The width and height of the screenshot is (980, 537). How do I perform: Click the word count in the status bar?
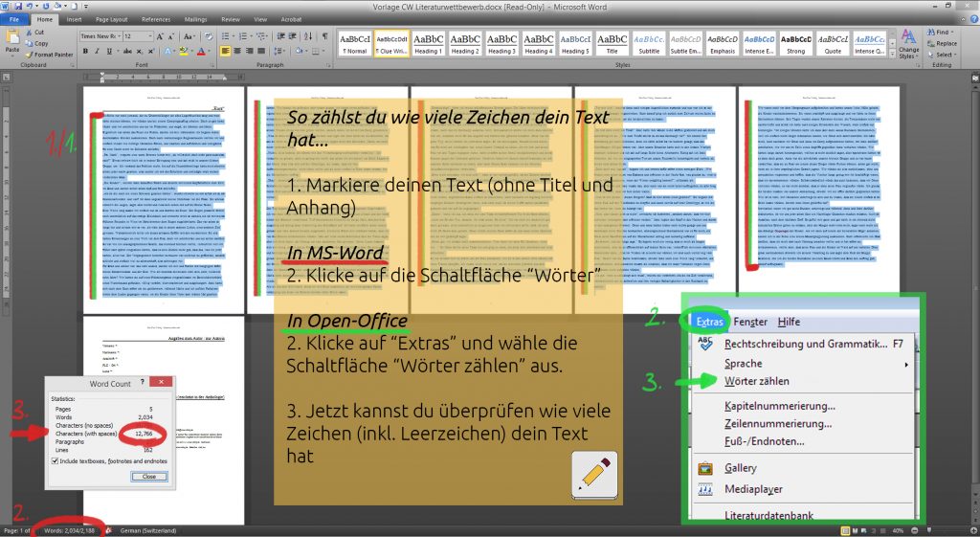click(x=70, y=529)
